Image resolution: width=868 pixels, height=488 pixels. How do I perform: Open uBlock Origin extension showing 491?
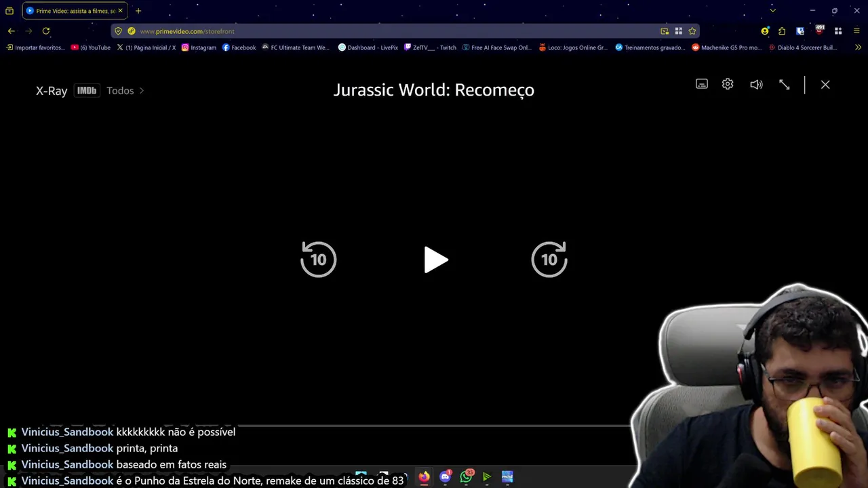coord(819,30)
